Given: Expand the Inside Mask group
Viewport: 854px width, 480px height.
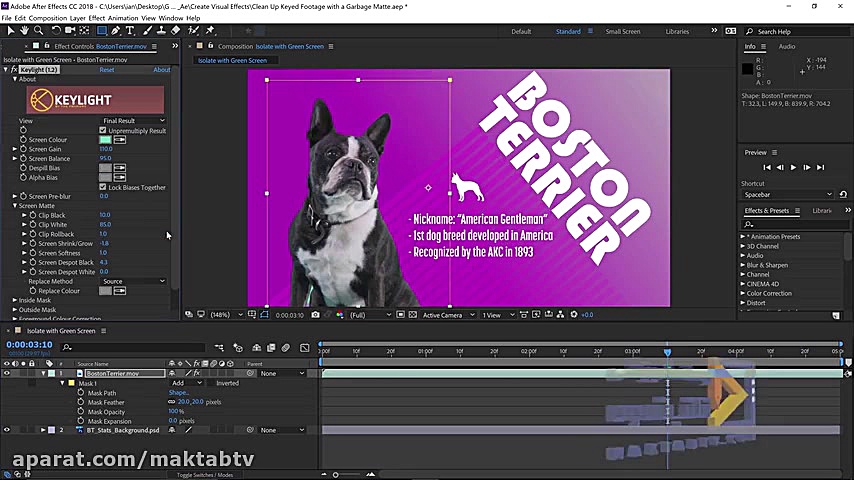Looking at the screenshot, I should coord(15,300).
